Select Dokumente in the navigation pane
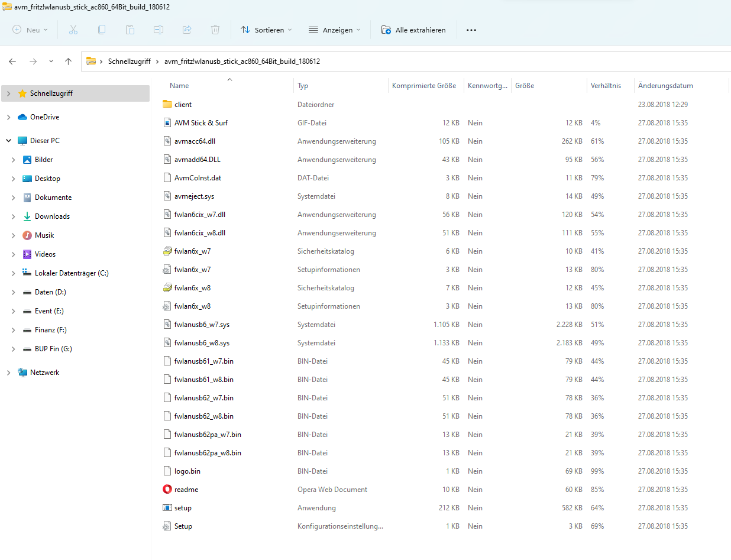The width and height of the screenshot is (731, 560). click(53, 198)
